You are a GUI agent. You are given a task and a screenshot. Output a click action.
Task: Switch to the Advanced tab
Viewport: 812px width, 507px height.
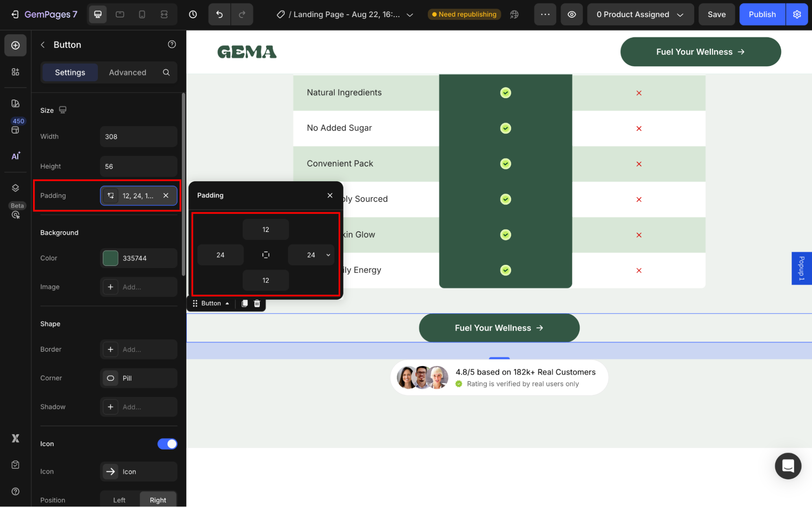point(128,72)
